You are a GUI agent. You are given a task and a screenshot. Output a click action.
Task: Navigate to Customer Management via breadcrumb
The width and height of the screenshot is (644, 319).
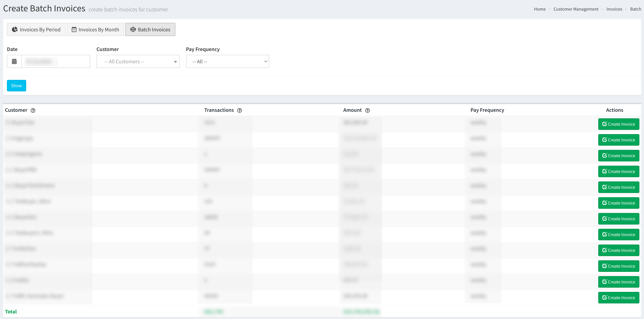click(x=576, y=9)
